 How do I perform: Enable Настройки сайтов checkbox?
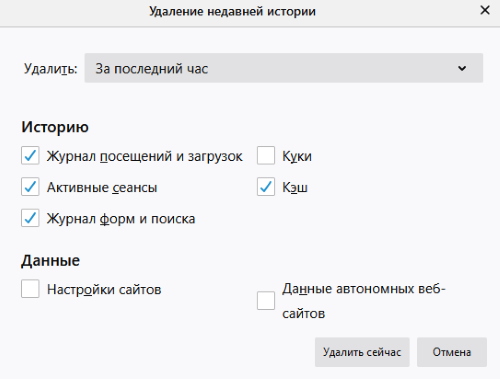pos(30,289)
